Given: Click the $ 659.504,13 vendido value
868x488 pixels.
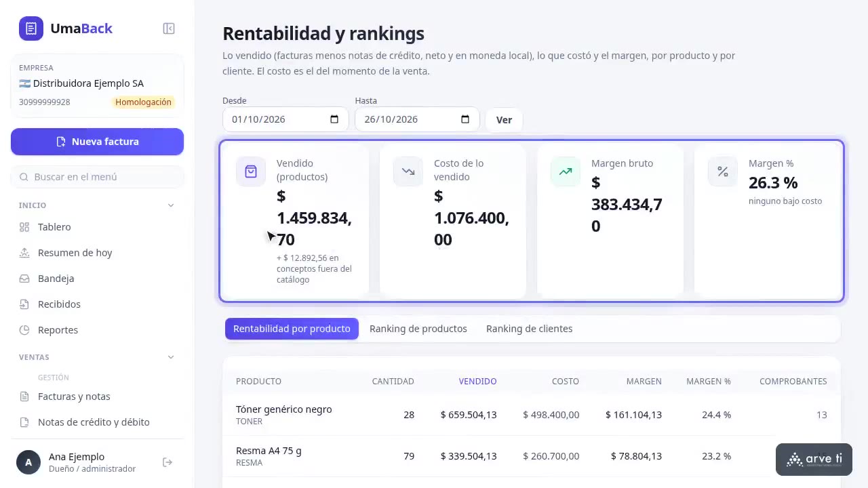Looking at the screenshot, I should [469, 415].
